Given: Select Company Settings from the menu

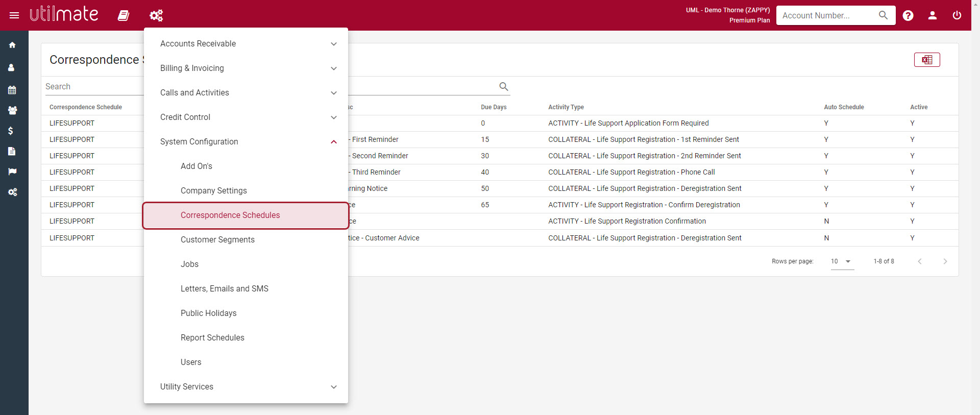Looking at the screenshot, I should click(214, 191).
